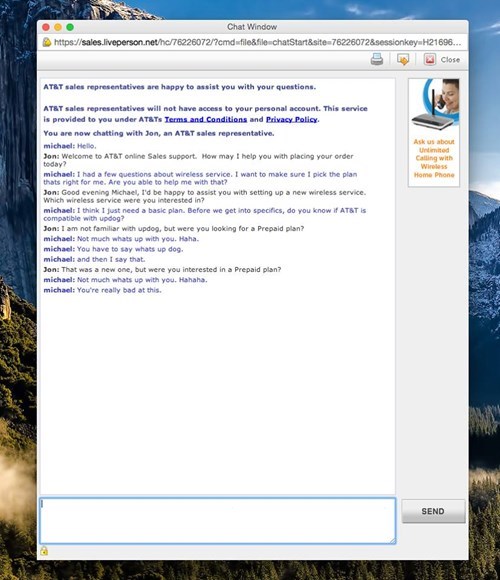Click 'You are now chatting with Jon' notice
This screenshot has width=500, height=580.
pyautogui.click(x=159, y=134)
